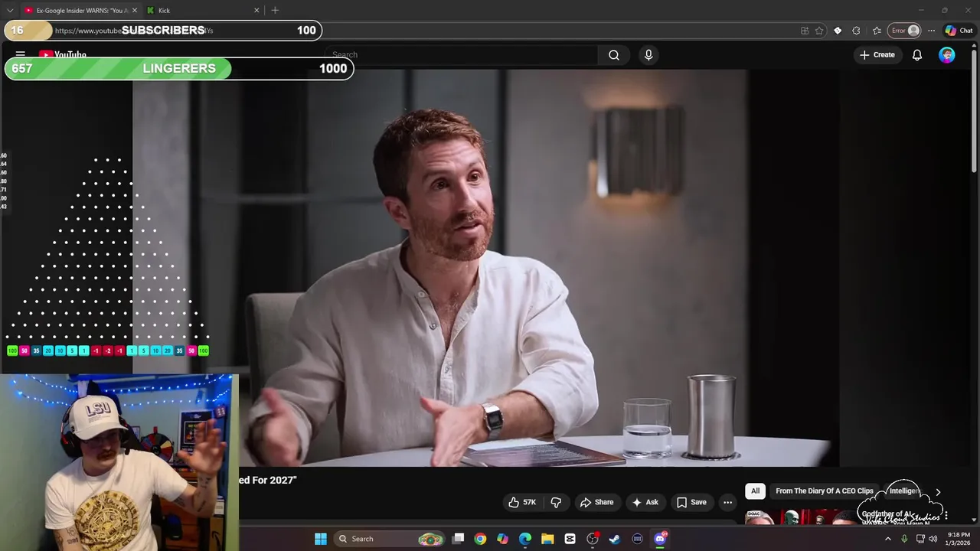Click the recommended video three-dot menu
Viewport: 980px width, 551px height.
[946, 516]
